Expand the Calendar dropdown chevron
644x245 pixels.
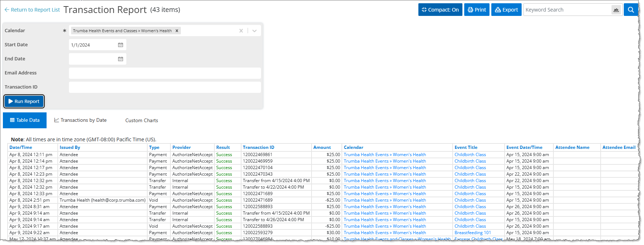point(254,31)
